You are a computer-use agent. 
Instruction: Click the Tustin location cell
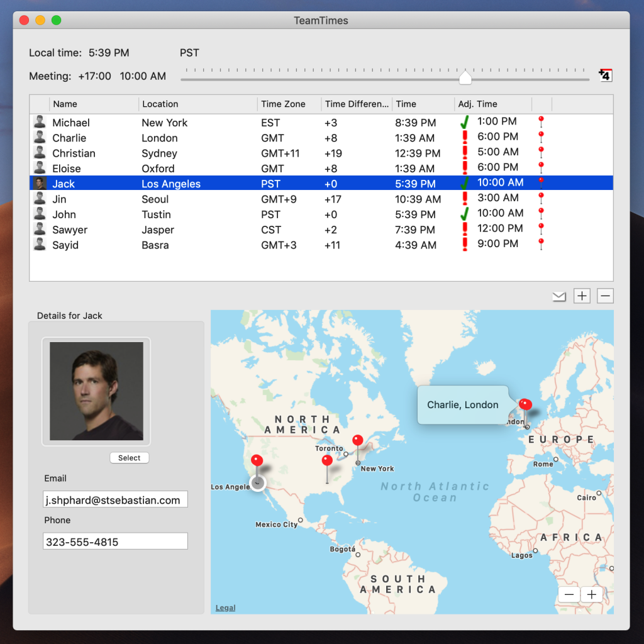(156, 214)
